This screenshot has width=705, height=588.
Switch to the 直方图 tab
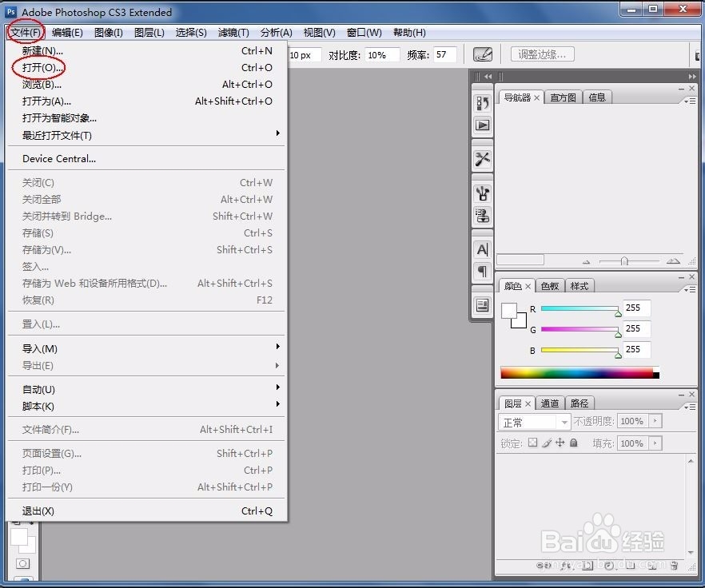[x=563, y=97]
